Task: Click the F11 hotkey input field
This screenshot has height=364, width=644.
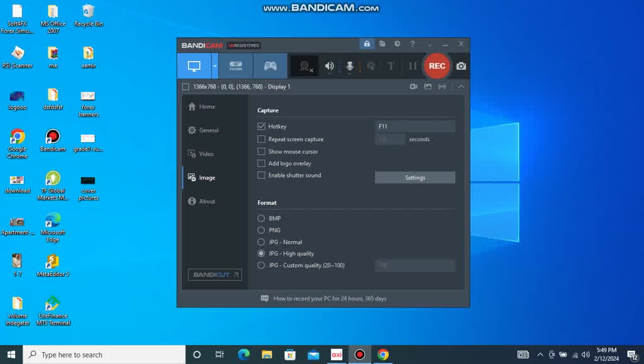Action: point(414,127)
